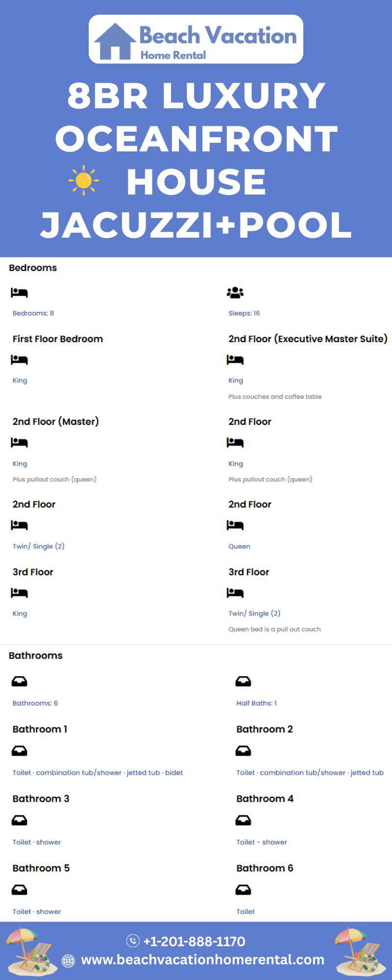Click the yellow sun icon

coord(84,180)
